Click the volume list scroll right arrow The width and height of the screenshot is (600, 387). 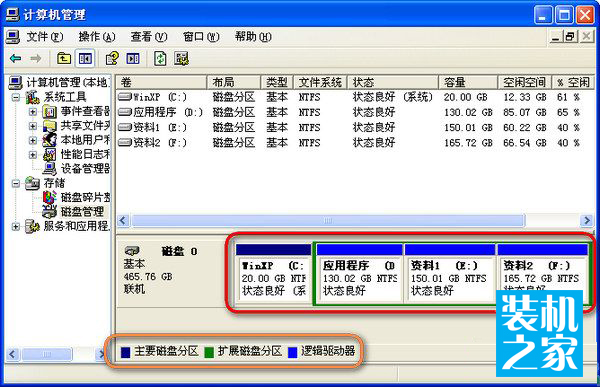click(586, 220)
